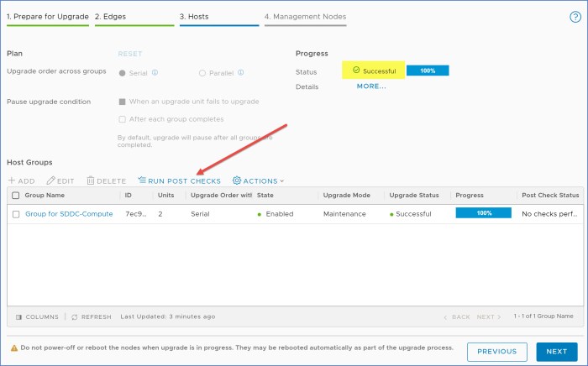588x366 pixels.
Task: Open the More details link
Action: tap(371, 86)
